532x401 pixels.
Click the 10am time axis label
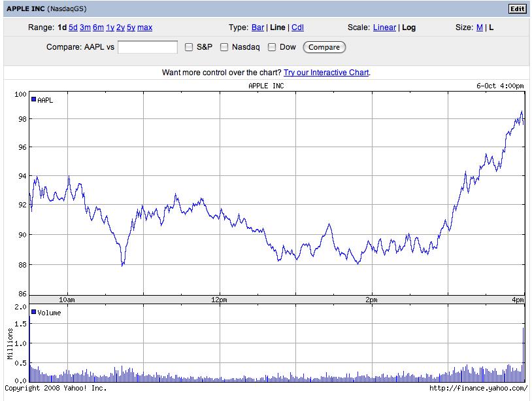[x=67, y=300]
